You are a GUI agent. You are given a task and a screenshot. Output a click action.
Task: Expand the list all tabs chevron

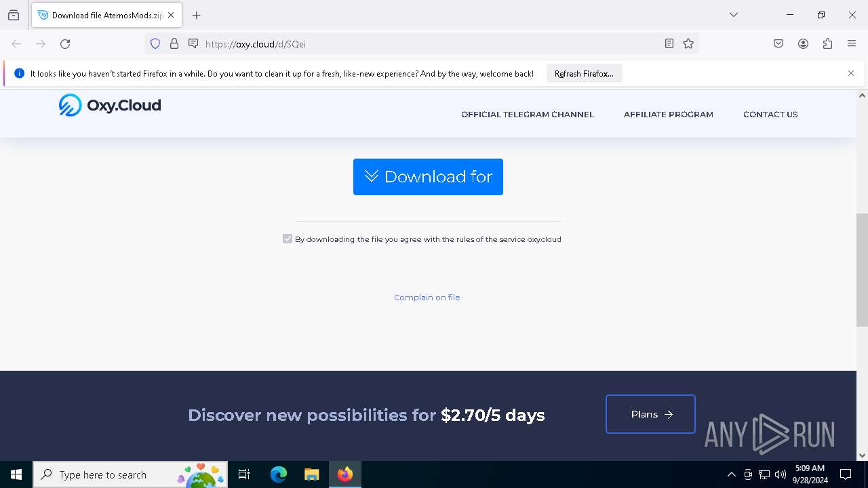coord(734,15)
